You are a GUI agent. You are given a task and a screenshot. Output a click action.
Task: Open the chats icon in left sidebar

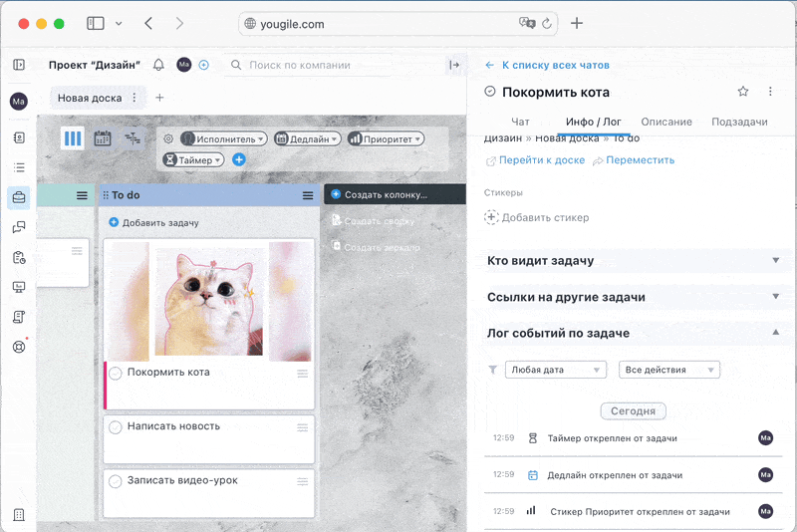19,227
